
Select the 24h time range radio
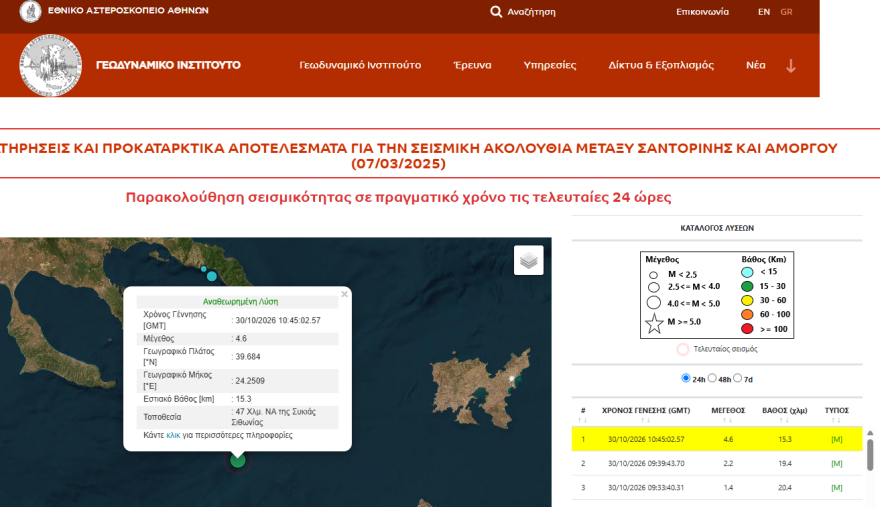pyautogui.click(x=685, y=378)
